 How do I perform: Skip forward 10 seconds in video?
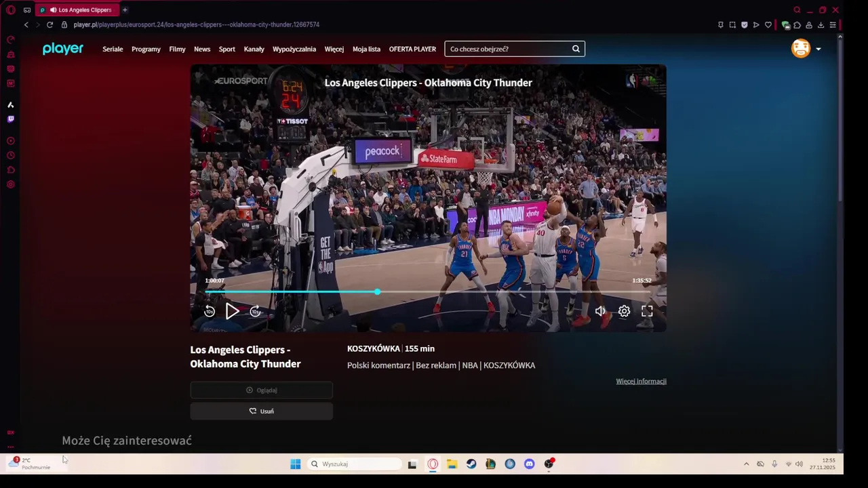click(255, 311)
